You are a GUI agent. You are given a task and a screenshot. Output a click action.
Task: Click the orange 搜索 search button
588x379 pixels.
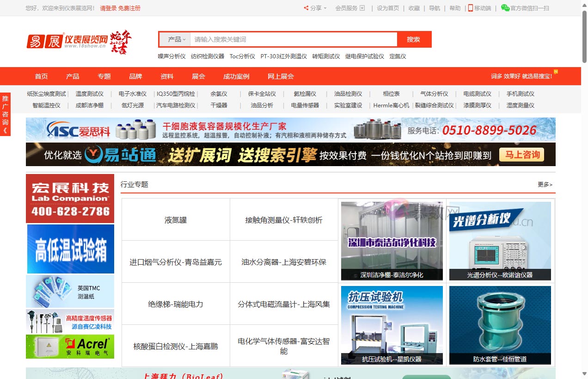(x=413, y=39)
